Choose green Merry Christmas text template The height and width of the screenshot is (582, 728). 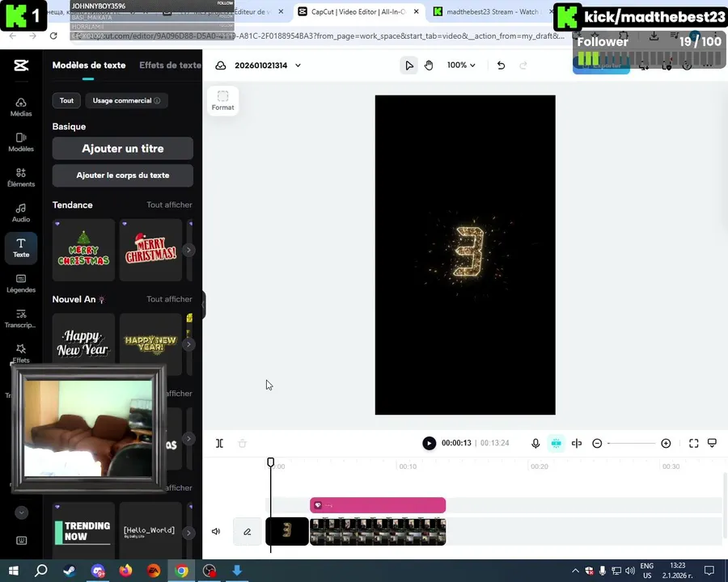tap(83, 250)
